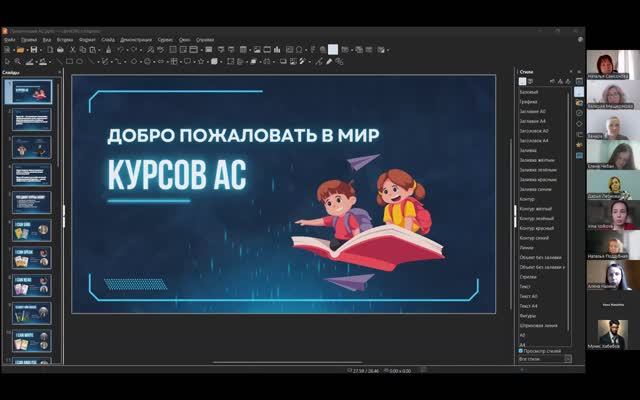
Task: Select the arrow selection tool in drawing toolbar
Action: pyautogui.click(x=7, y=61)
